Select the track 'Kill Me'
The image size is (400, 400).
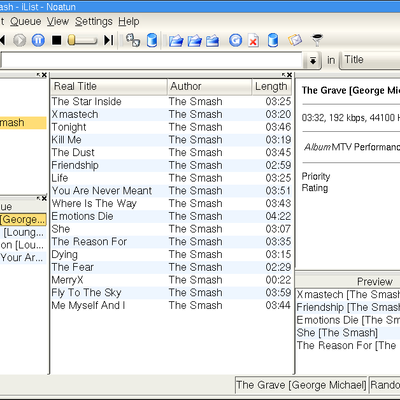(x=171, y=140)
